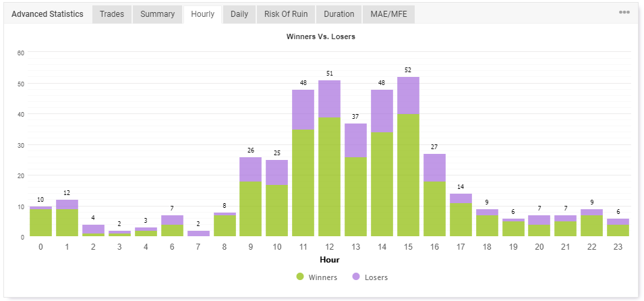Click the Hour axis title
The height and width of the screenshot is (301, 644).
(329, 260)
